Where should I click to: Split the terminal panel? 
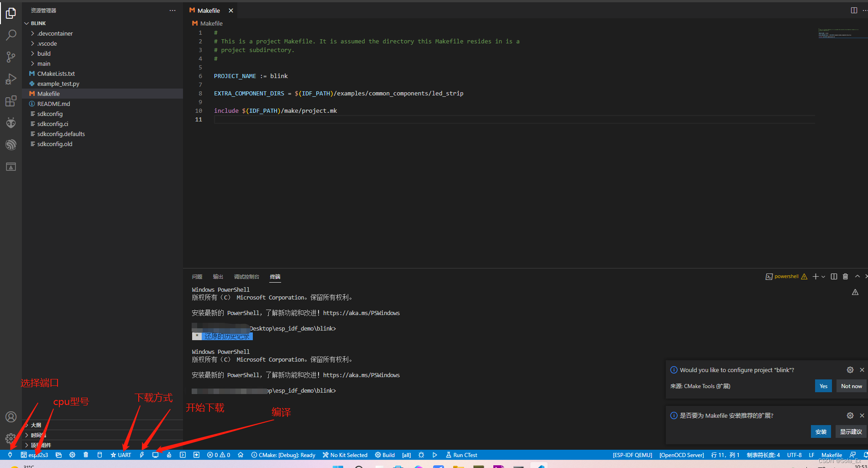click(x=834, y=276)
